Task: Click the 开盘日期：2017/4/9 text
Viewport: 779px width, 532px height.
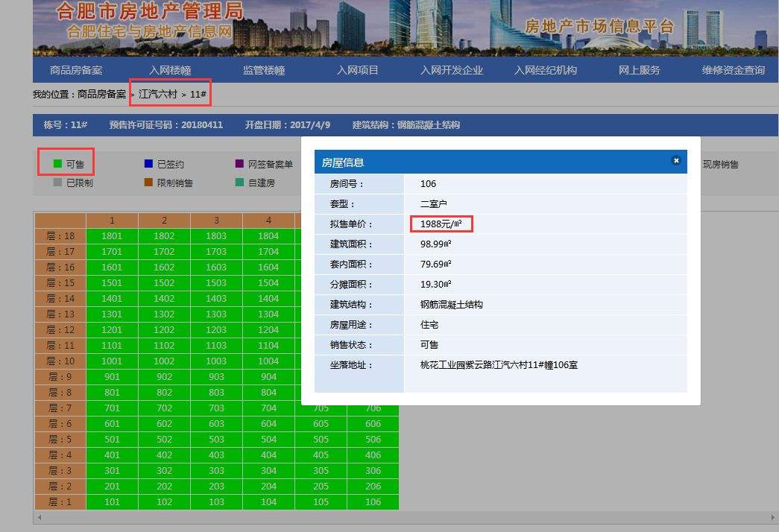Action: click(288, 124)
